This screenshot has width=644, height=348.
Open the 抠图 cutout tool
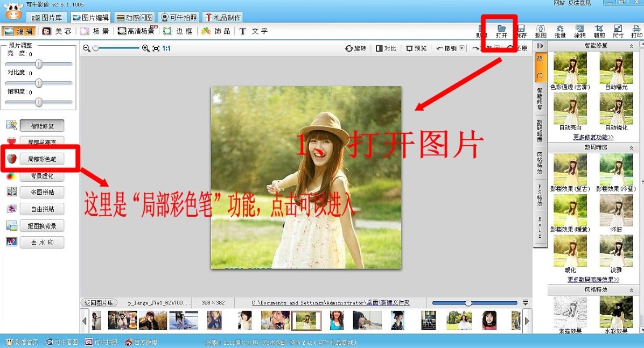point(541,31)
